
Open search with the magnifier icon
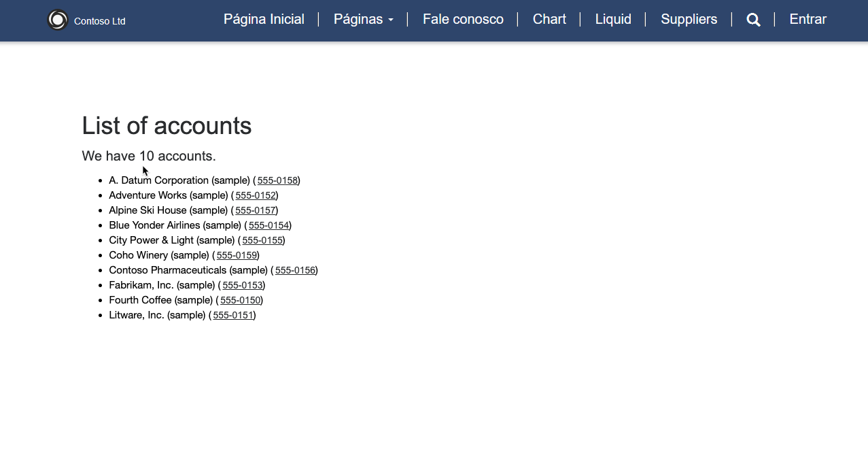click(x=753, y=20)
